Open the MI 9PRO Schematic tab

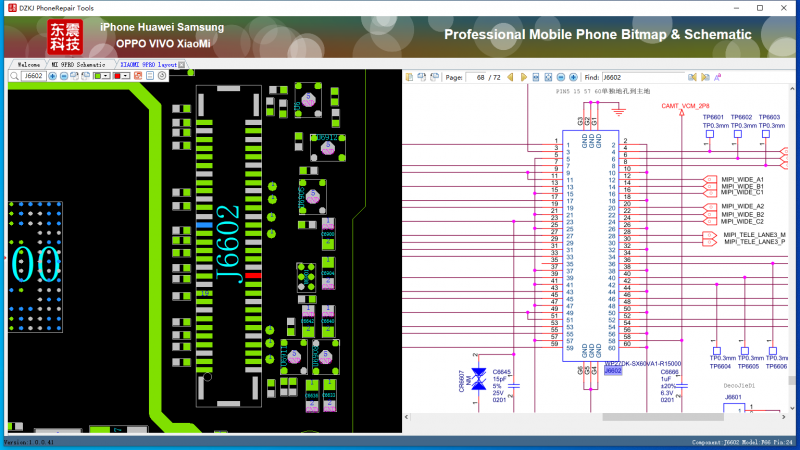coord(78,65)
